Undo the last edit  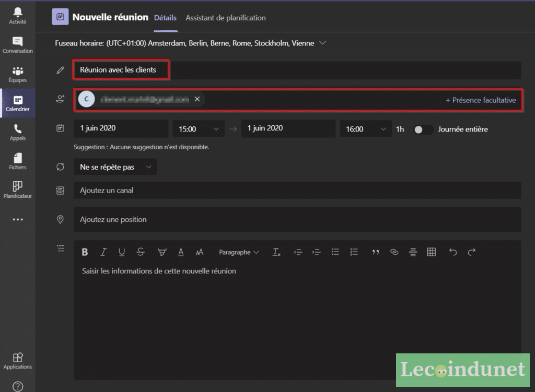(x=453, y=252)
